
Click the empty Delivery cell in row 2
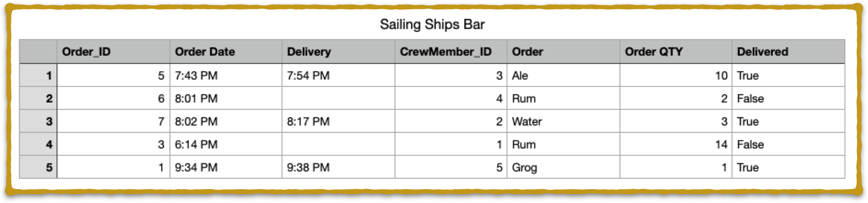pyautogui.click(x=338, y=98)
